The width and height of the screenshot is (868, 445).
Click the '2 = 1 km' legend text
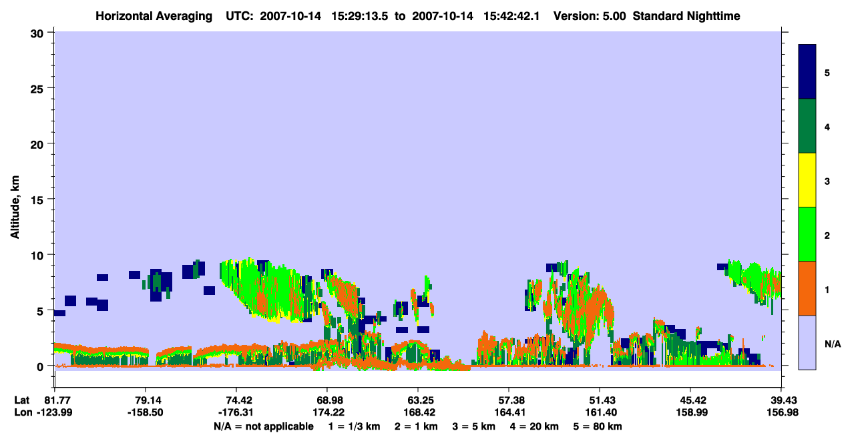pos(417,426)
